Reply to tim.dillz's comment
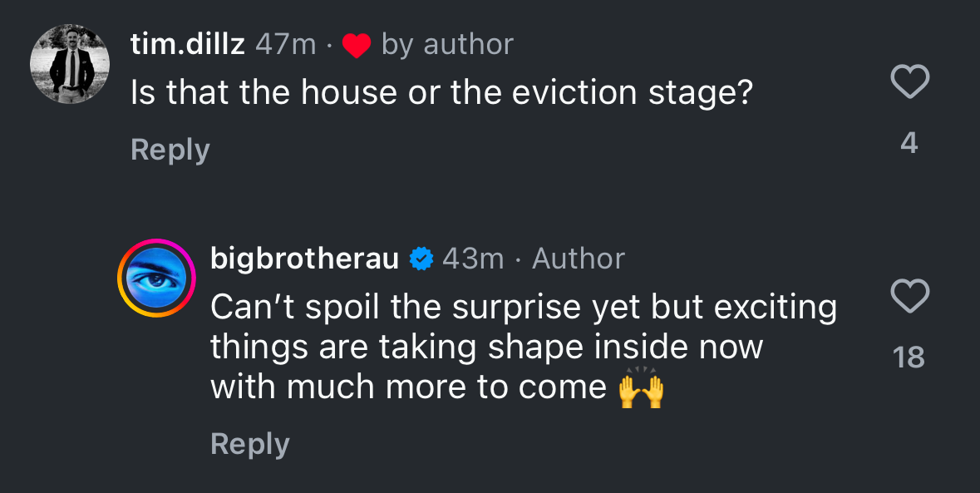The image size is (980, 493). tap(170, 150)
